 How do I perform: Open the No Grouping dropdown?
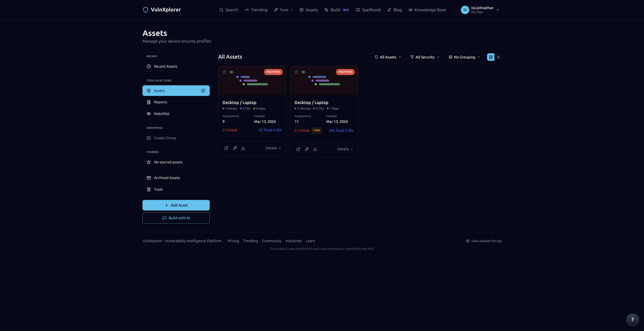pos(465,57)
